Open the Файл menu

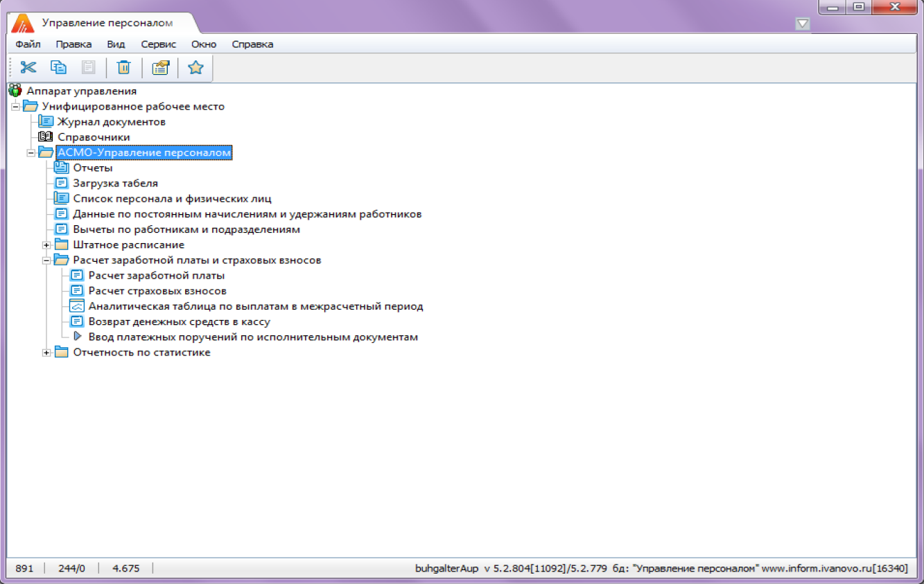(28, 44)
